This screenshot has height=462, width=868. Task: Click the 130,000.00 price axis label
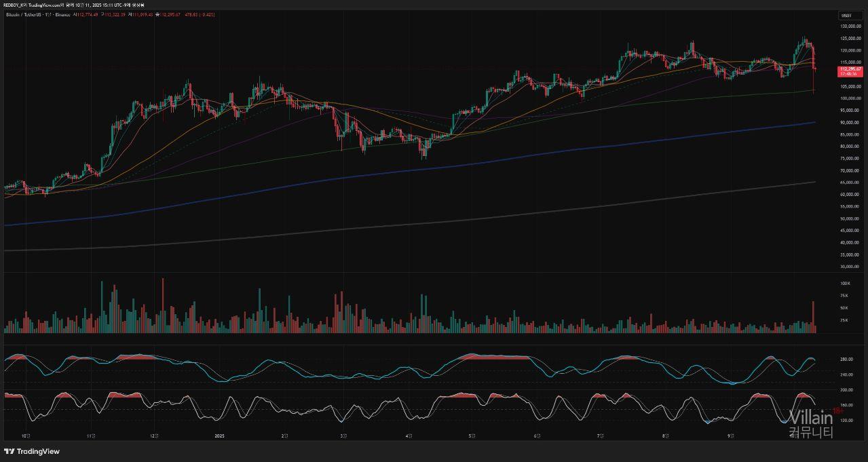(850, 26)
